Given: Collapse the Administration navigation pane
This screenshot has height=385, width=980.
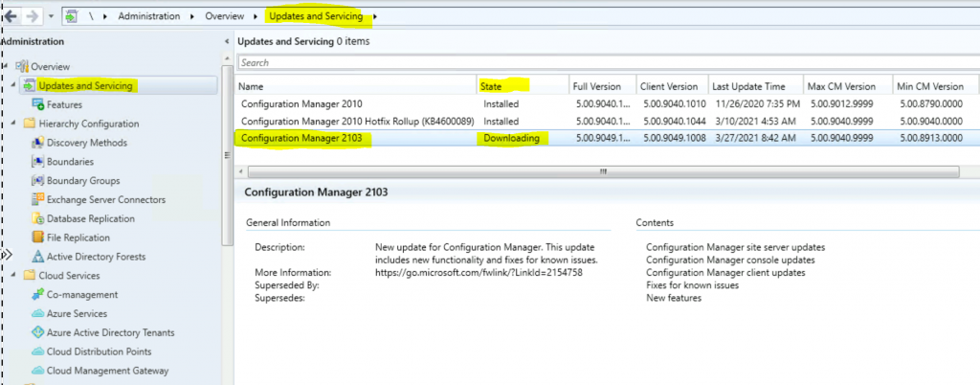Looking at the screenshot, I should pos(226,42).
